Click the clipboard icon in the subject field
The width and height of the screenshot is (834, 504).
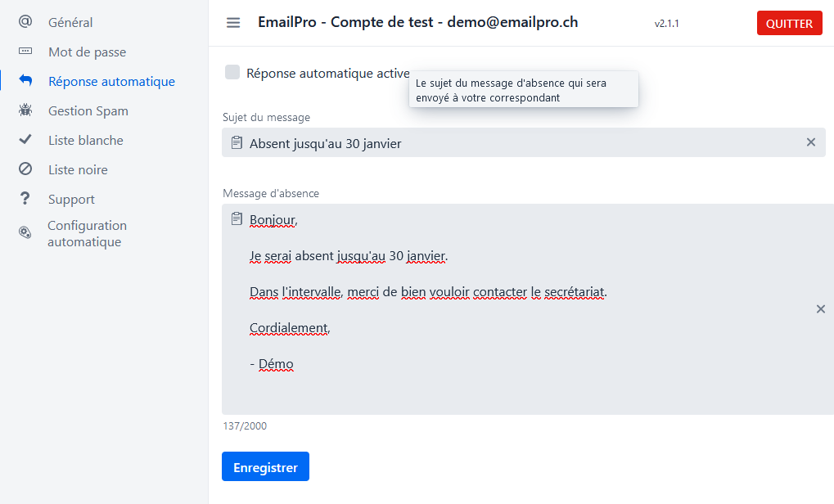(x=235, y=142)
